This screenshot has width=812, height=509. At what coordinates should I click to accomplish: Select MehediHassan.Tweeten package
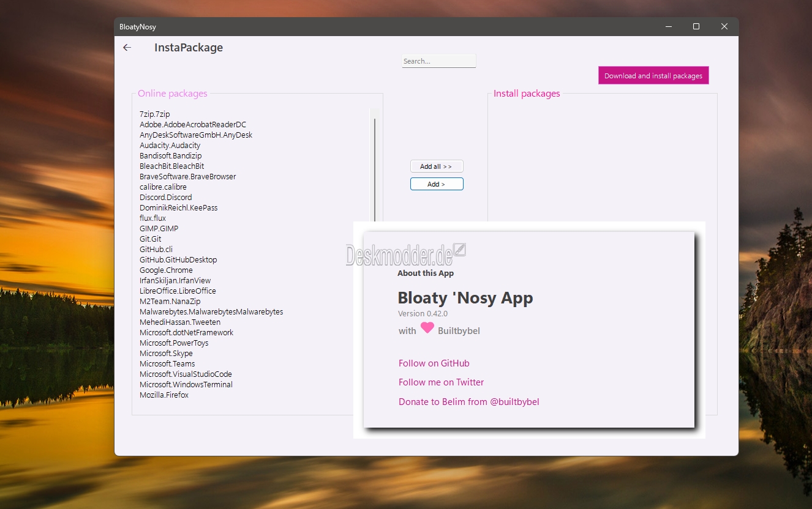(x=180, y=322)
